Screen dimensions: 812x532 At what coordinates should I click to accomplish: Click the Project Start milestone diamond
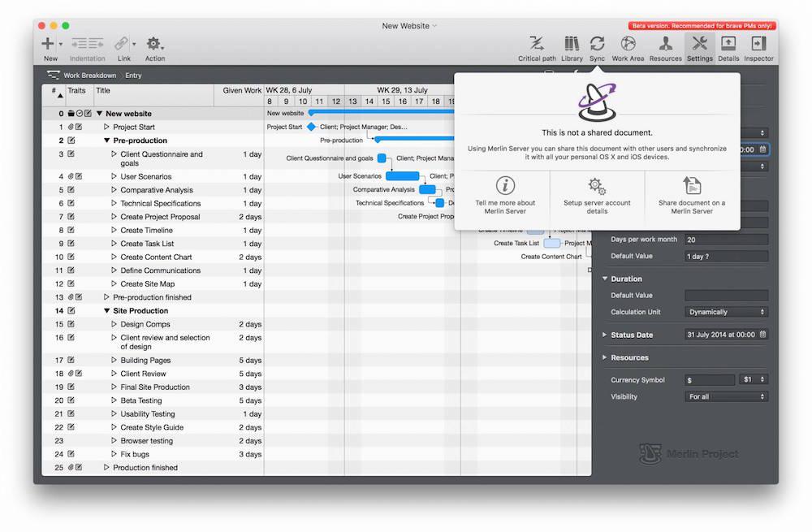(311, 127)
